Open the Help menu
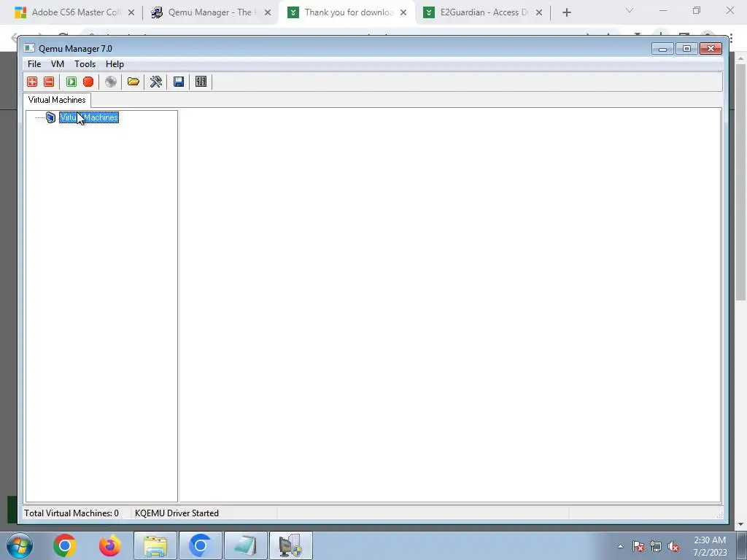Viewport: 747px width, 560px height. 115,64
